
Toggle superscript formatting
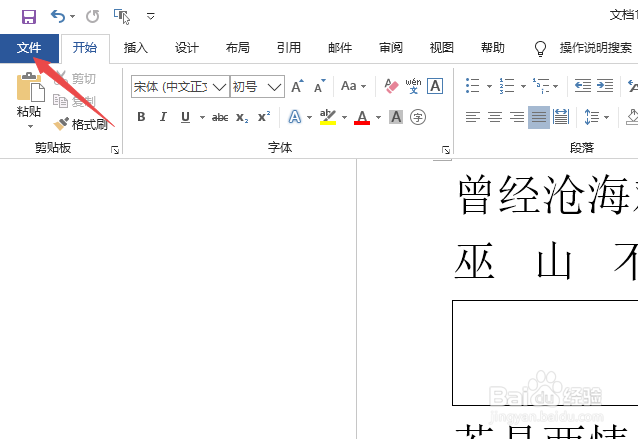[x=264, y=117]
